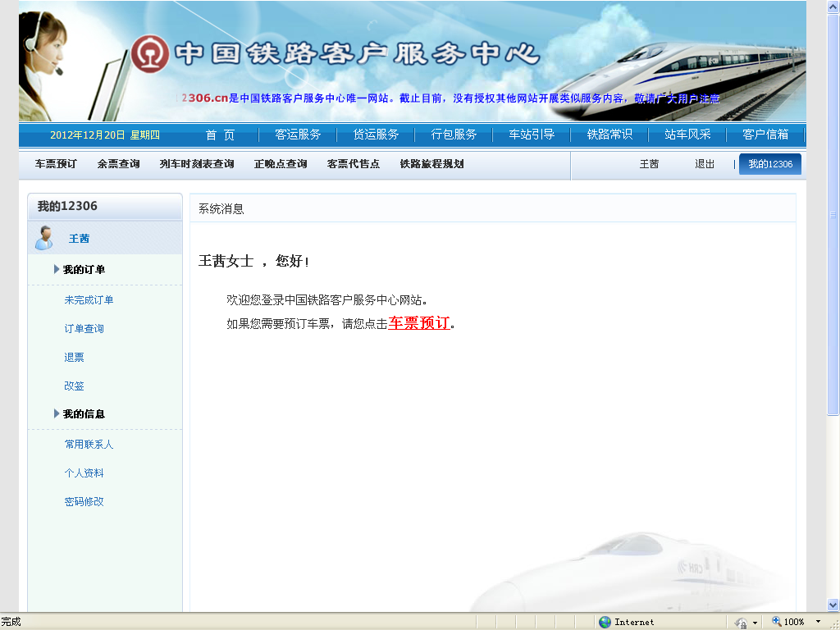Click the vertical scrollbar up arrow
This screenshot has width=840, height=630.
click(x=833, y=7)
